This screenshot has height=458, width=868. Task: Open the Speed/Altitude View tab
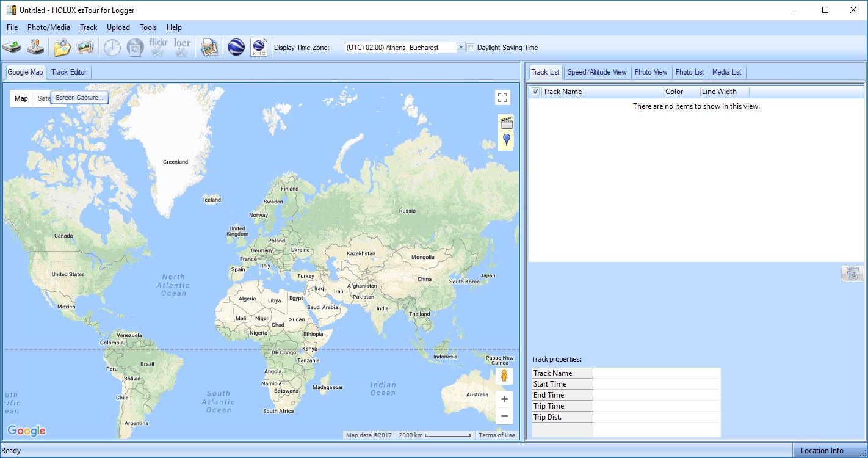pyautogui.click(x=597, y=72)
